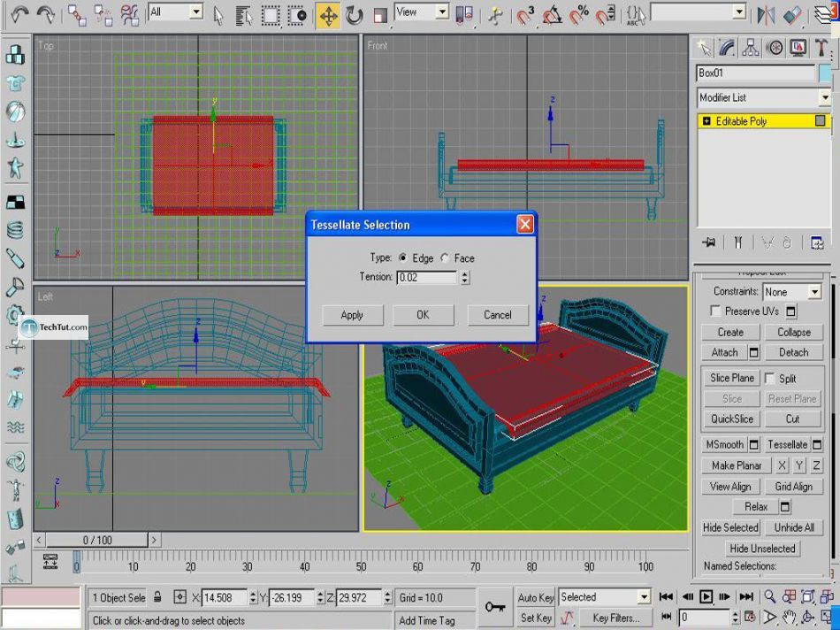Toggle the Percent Snap icon
840x630 pixels.
click(578, 15)
